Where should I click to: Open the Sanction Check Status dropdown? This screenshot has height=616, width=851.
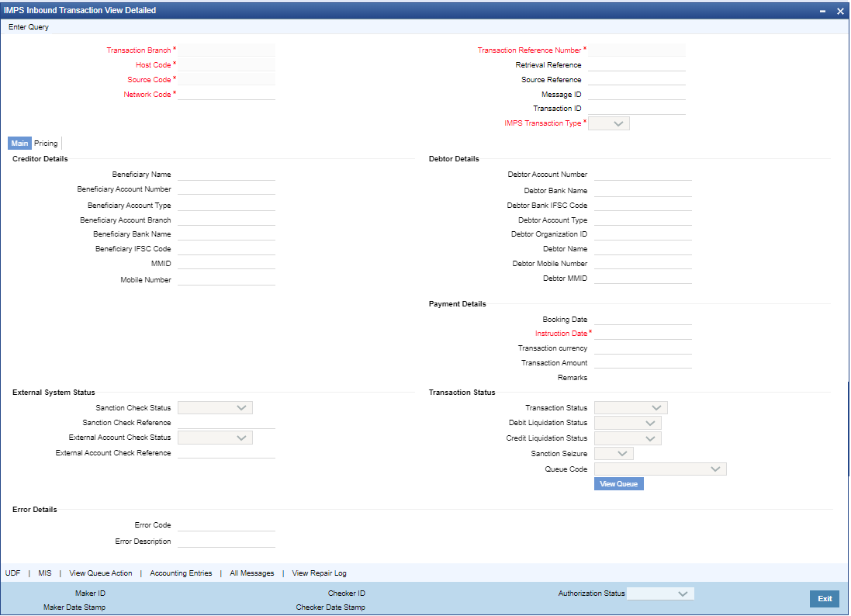[x=215, y=407]
